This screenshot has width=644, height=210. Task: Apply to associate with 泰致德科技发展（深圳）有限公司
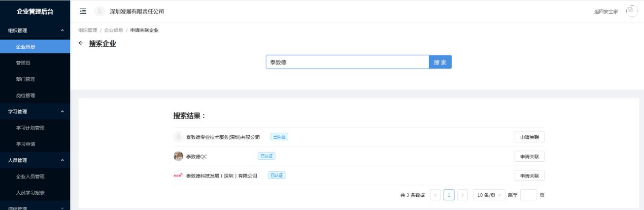[529, 175]
